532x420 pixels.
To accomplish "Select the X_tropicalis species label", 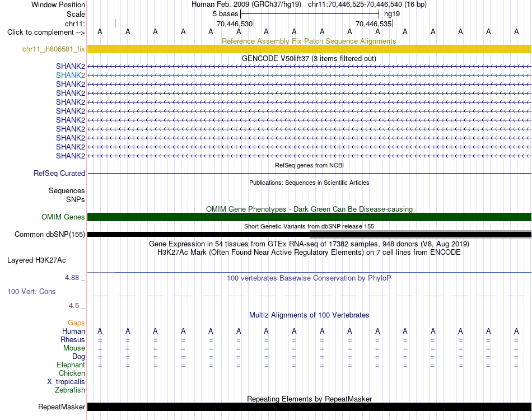I will pos(66,382).
